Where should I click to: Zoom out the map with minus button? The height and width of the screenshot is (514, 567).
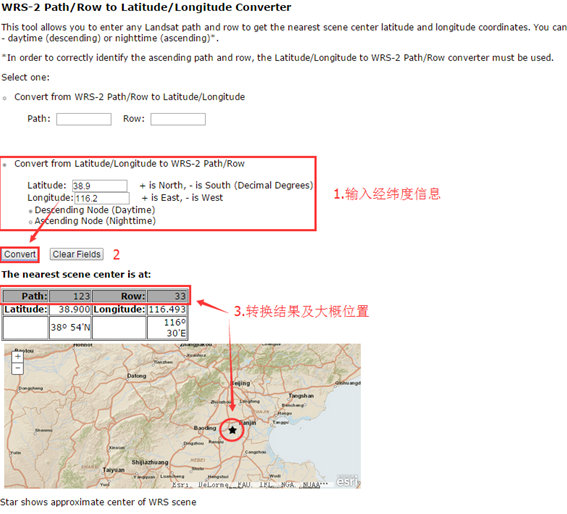click(x=18, y=369)
